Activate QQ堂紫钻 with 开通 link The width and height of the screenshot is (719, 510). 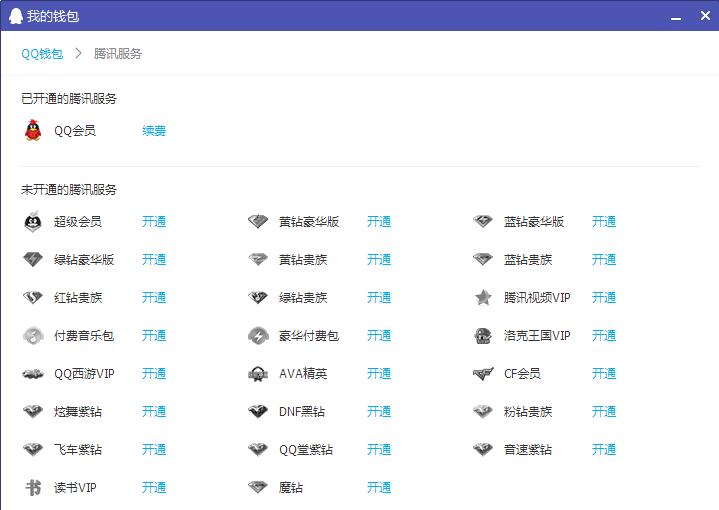(379, 450)
